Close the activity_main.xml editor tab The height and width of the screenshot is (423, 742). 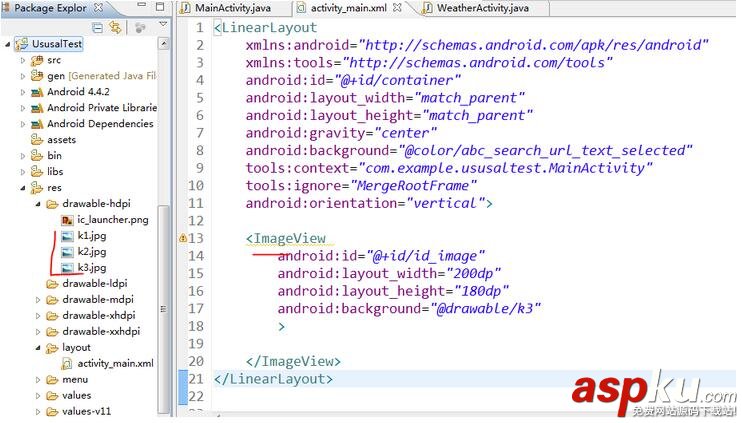click(x=397, y=8)
